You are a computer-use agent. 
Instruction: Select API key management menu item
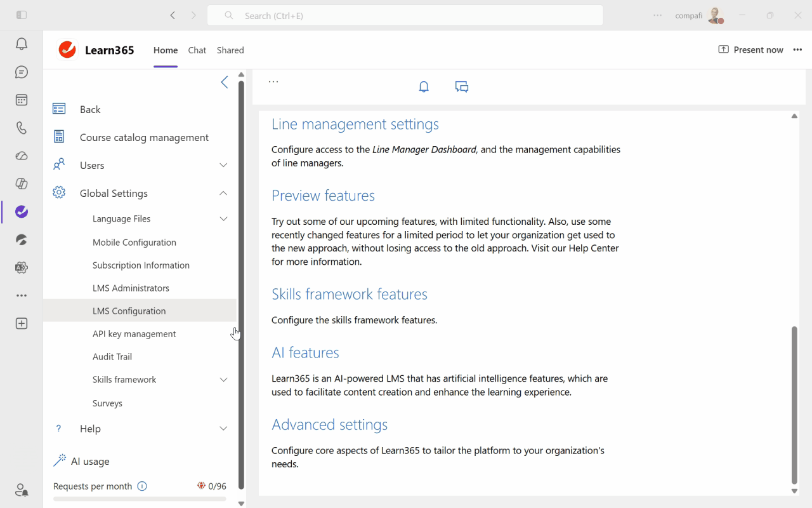click(134, 334)
